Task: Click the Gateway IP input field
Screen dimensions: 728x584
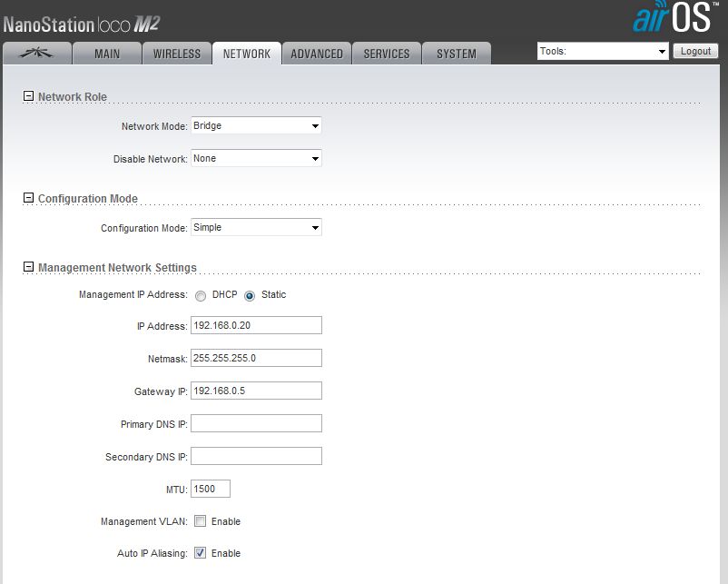Action: tap(256, 391)
